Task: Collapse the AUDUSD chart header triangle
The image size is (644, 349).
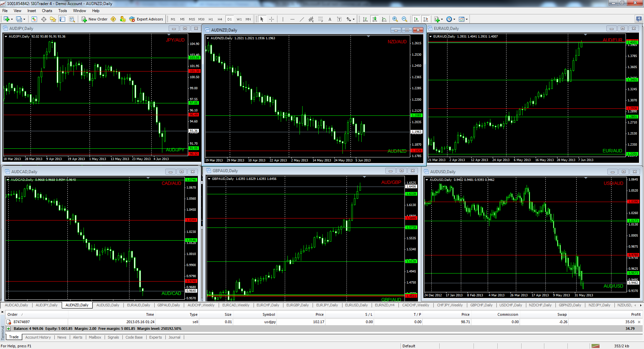Action: tap(427, 180)
